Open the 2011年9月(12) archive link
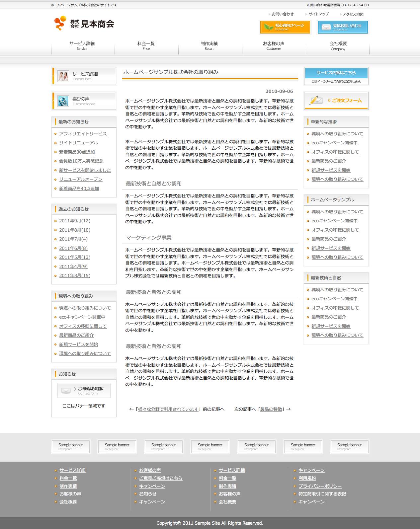420x529 pixels. (x=75, y=221)
